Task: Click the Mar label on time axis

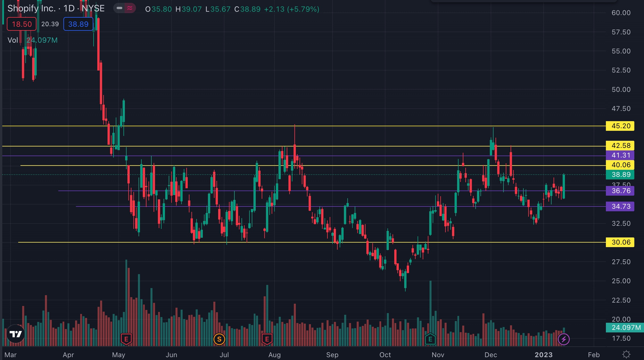Action: [x=11, y=355]
